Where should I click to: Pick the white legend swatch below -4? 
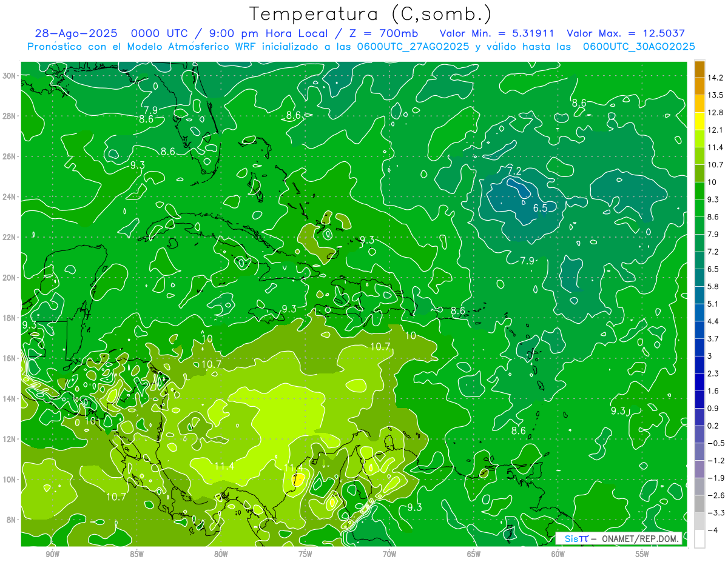click(699, 538)
